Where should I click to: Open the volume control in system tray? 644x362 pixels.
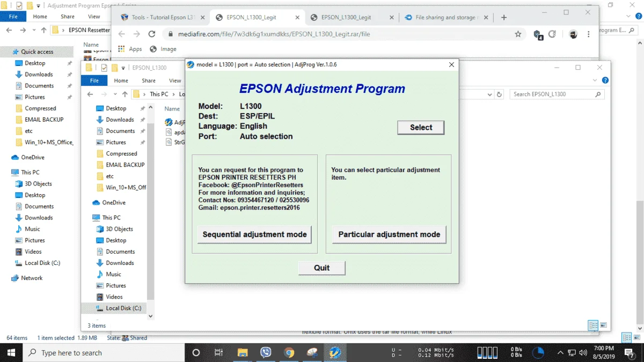click(x=584, y=352)
